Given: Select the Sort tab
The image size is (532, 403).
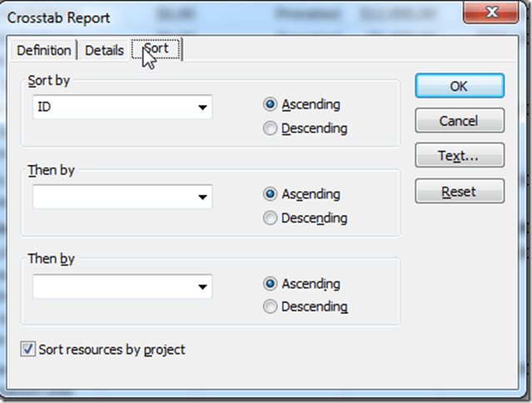Looking at the screenshot, I should pos(157,49).
